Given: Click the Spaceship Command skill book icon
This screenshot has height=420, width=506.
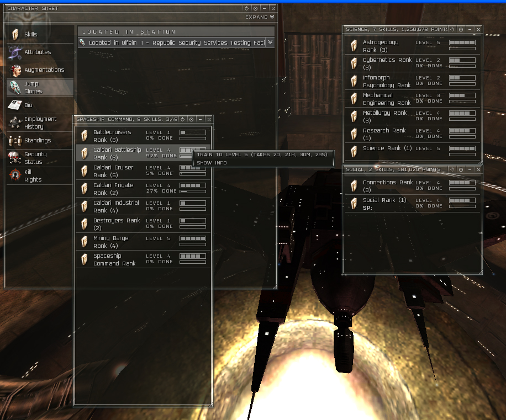Looking at the screenshot, I should (85, 259).
